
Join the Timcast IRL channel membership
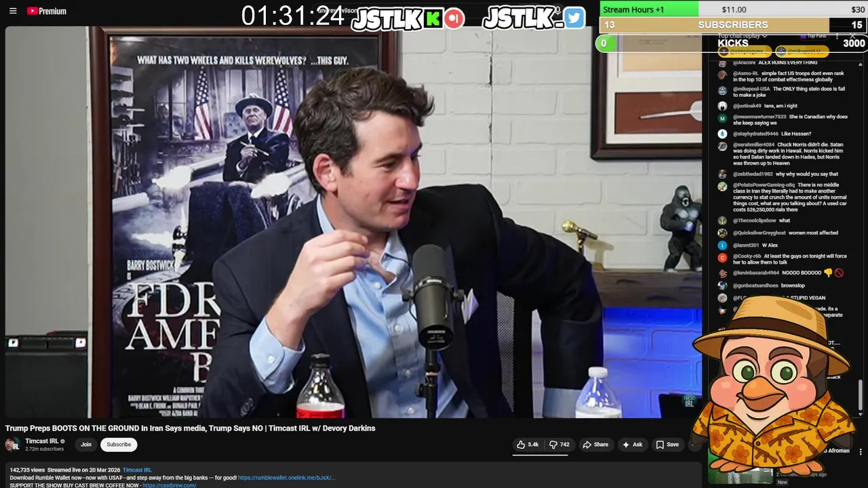(x=86, y=445)
